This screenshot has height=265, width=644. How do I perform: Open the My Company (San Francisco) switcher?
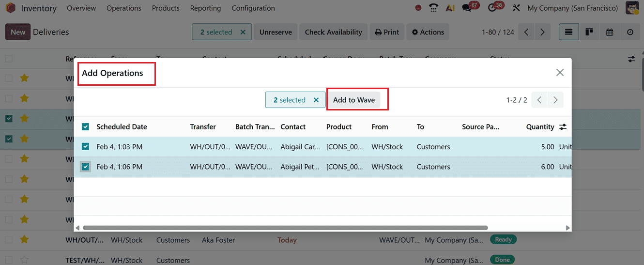(x=572, y=8)
